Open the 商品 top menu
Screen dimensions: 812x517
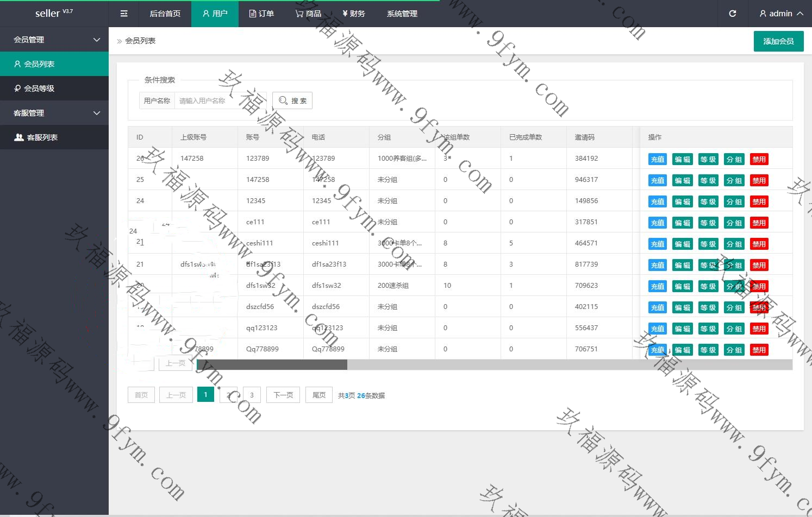[308, 14]
